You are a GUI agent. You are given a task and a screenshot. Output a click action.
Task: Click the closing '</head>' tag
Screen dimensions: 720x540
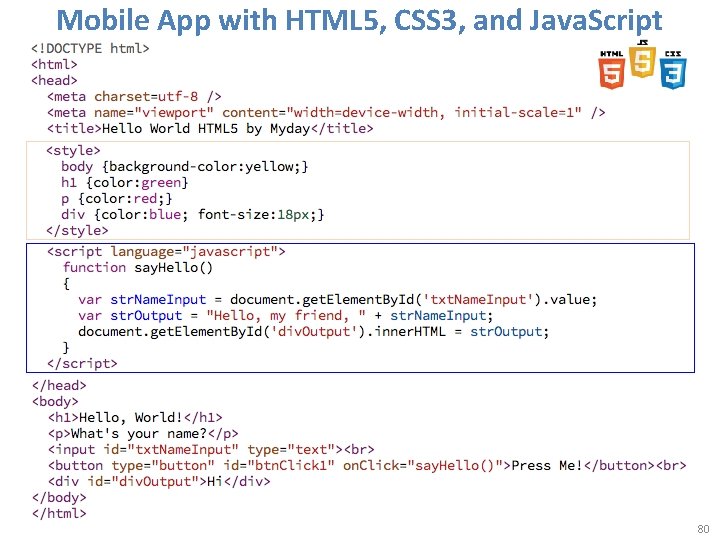(x=59, y=386)
